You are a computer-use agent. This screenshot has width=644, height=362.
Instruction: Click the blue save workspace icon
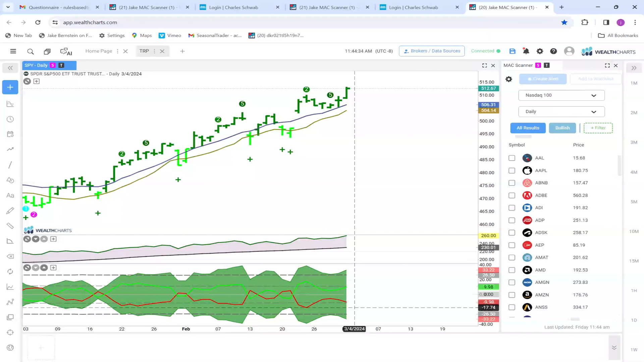click(x=512, y=51)
